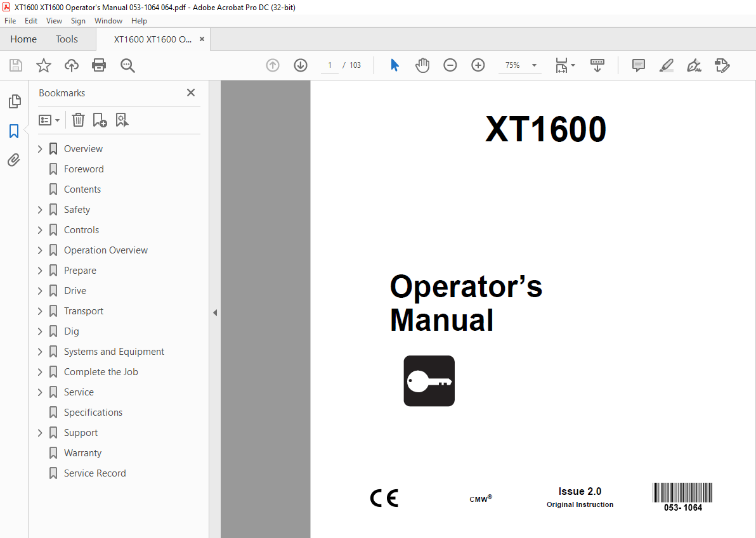756x538 pixels.
Task: Go to previous page arrow
Action: coord(273,65)
